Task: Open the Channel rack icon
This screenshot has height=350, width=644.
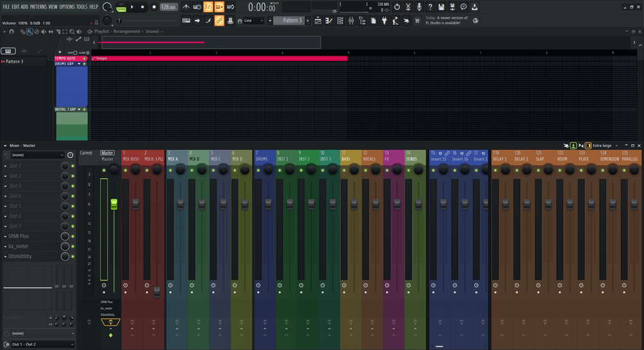Action: (x=340, y=21)
